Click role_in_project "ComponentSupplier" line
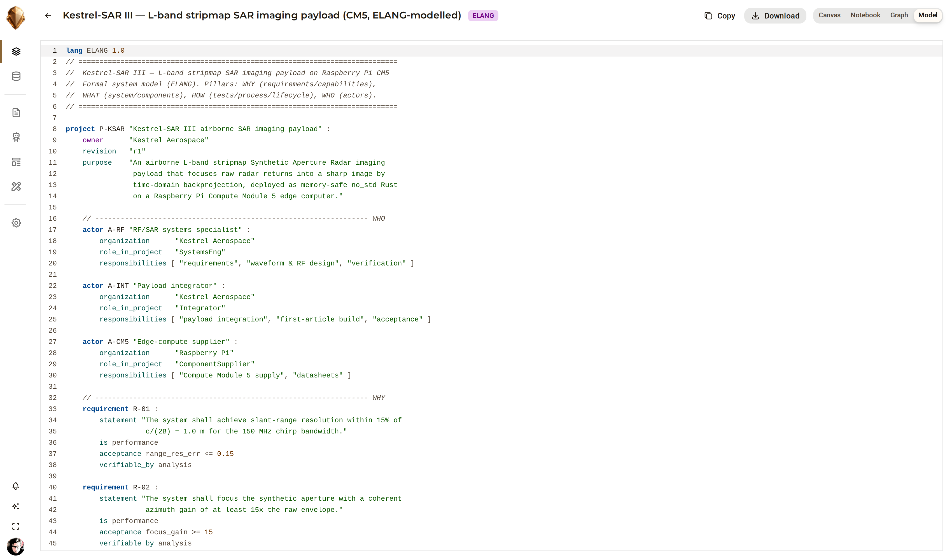952x560 pixels. [x=177, y=364]
